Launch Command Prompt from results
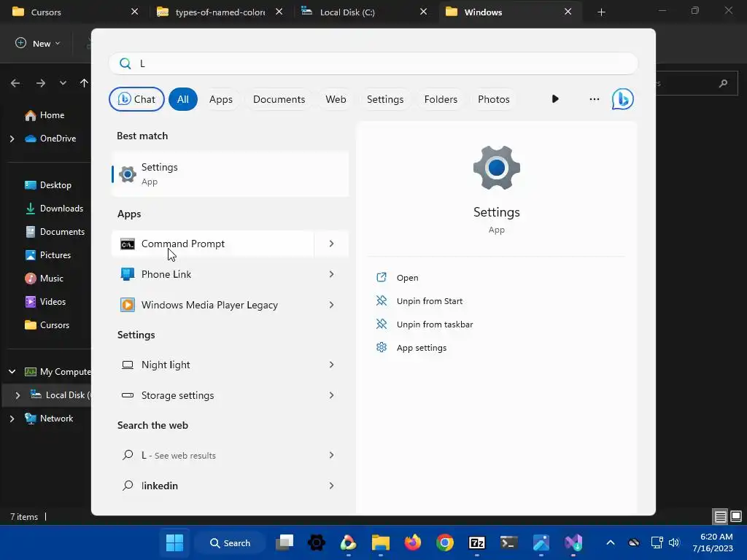Screen dimensions: 747x560 click(212, 244)
